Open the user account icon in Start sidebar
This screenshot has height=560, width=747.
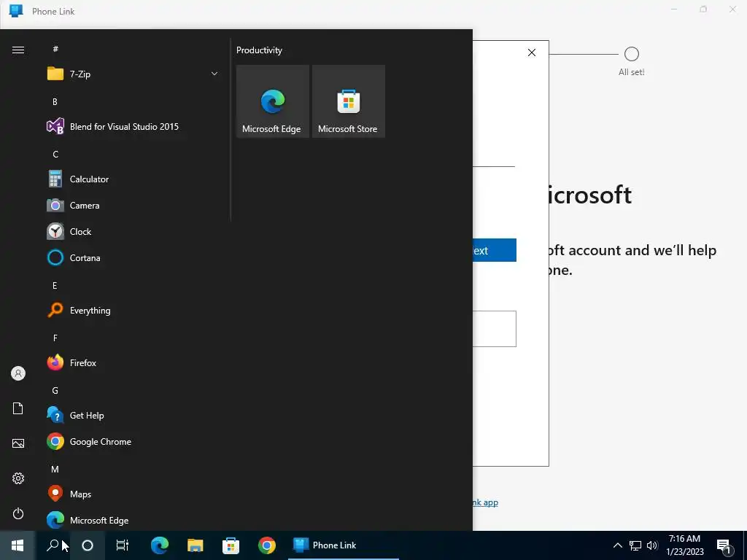coord(18,373)
